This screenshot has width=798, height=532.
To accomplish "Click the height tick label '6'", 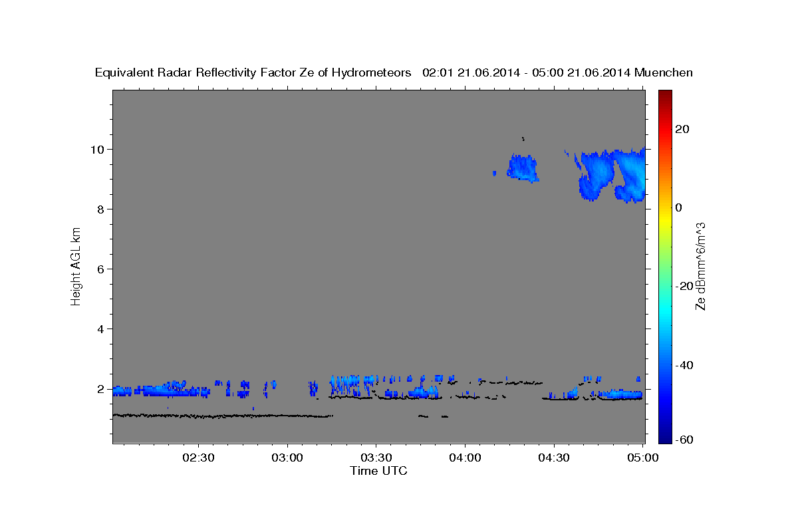I will click(101, 269).
